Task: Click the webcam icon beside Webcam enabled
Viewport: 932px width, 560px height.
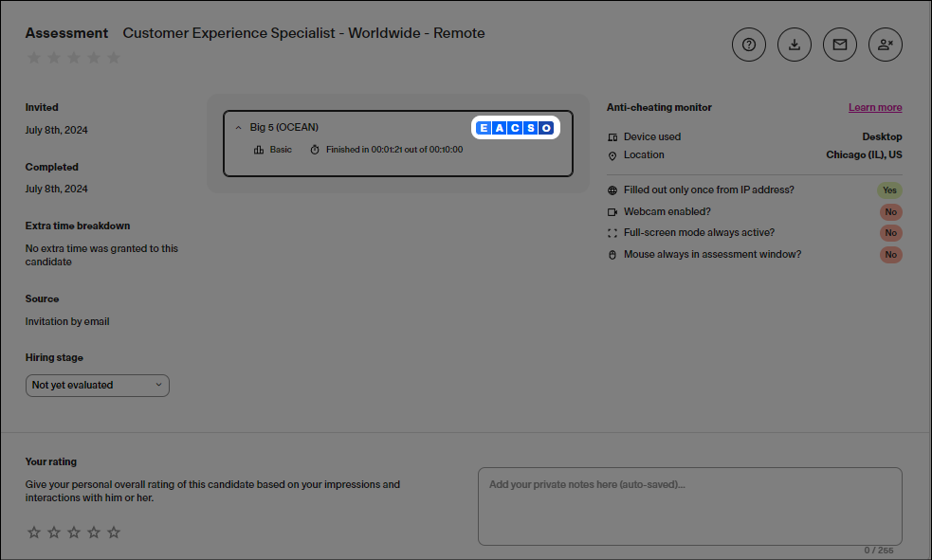Action: click(x=612, y=212)
